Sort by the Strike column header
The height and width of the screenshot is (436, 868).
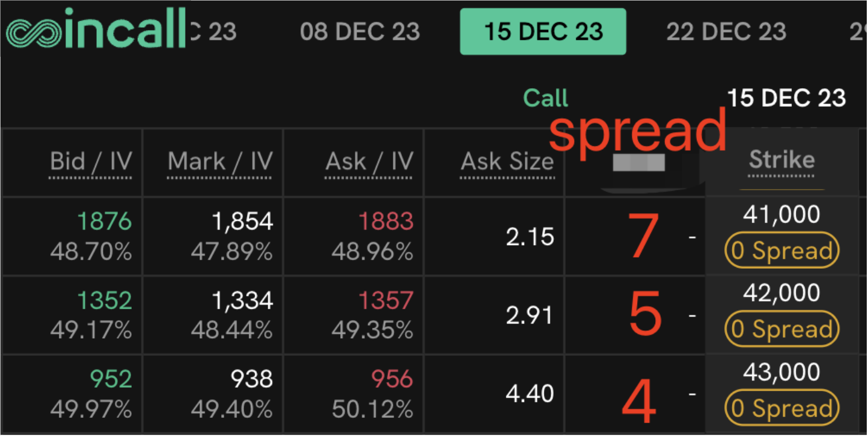pyautogui.click(x=782, y=160)
